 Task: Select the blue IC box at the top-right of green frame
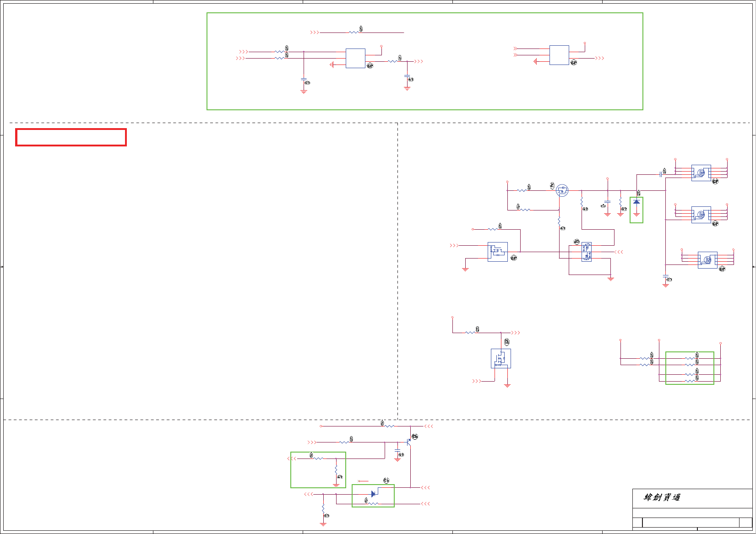coord(559,55)
